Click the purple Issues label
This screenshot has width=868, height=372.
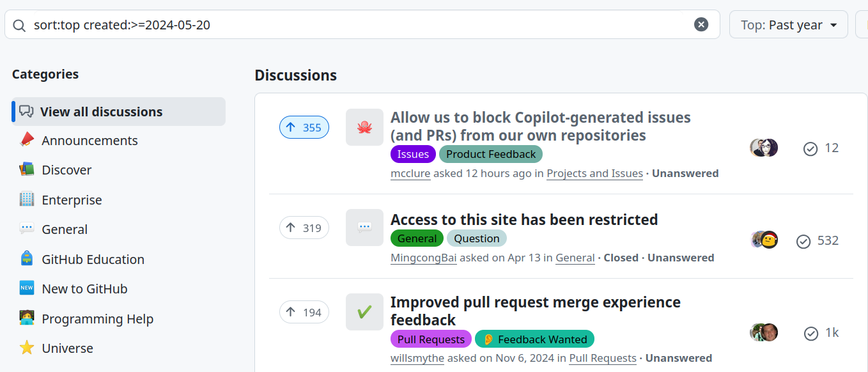[x=413, y=154]
